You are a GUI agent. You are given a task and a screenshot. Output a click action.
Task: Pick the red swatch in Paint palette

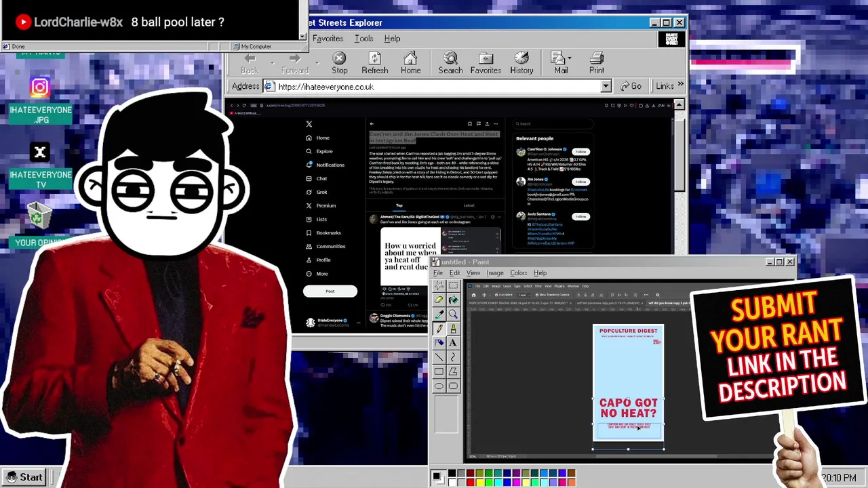click(471, 482)
